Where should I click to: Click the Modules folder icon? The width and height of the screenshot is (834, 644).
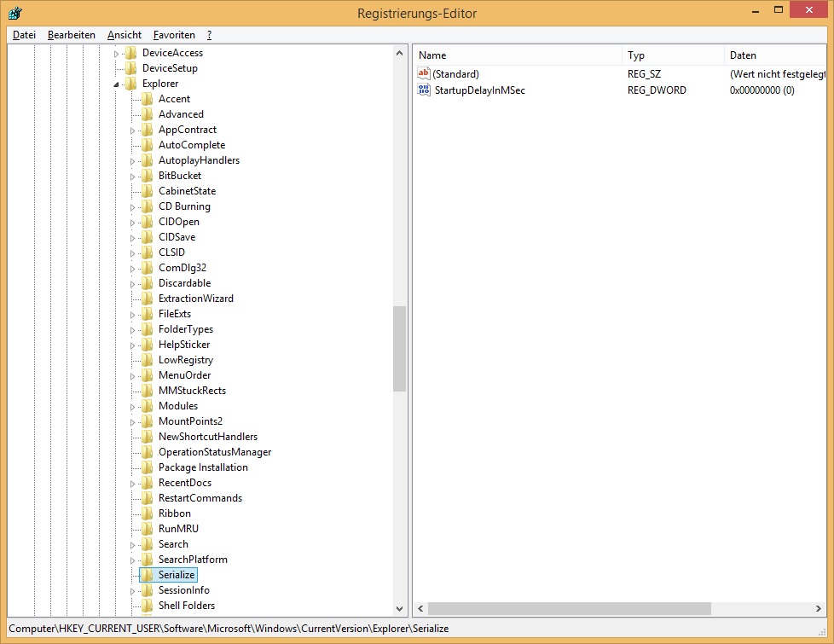pyautogui.click(x=148, y=405)
